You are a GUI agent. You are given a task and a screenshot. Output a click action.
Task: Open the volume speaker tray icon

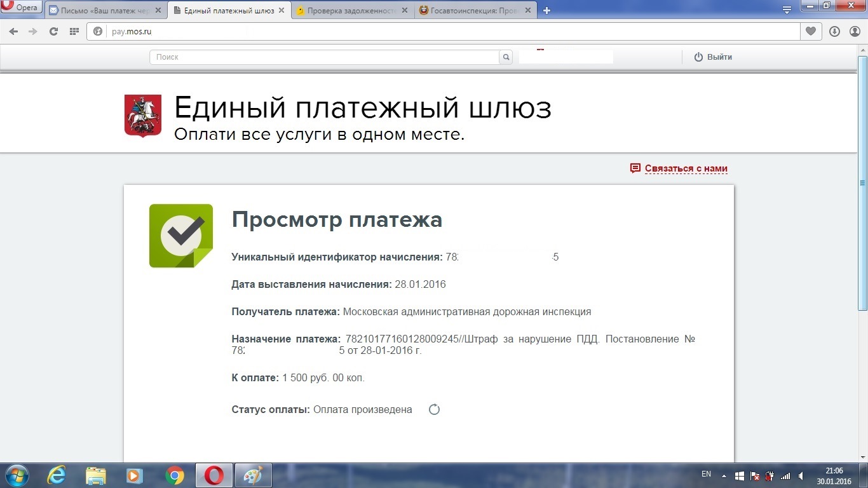[801, 476]
